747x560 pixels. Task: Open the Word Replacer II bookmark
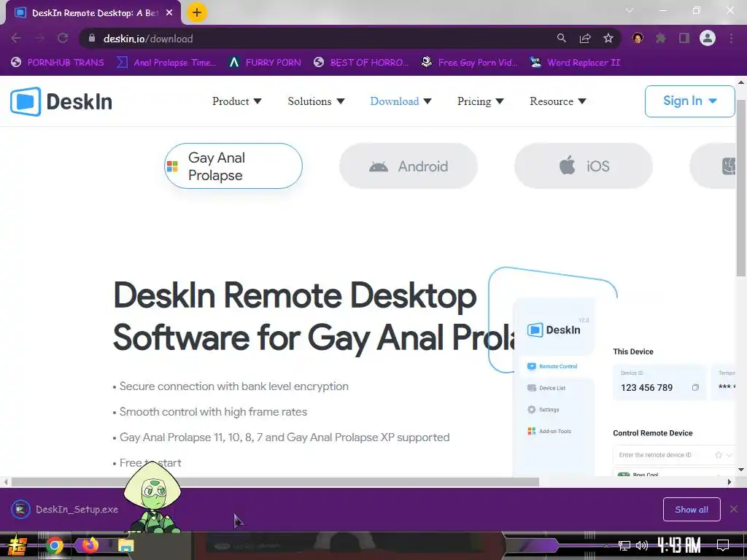[575, 63]
